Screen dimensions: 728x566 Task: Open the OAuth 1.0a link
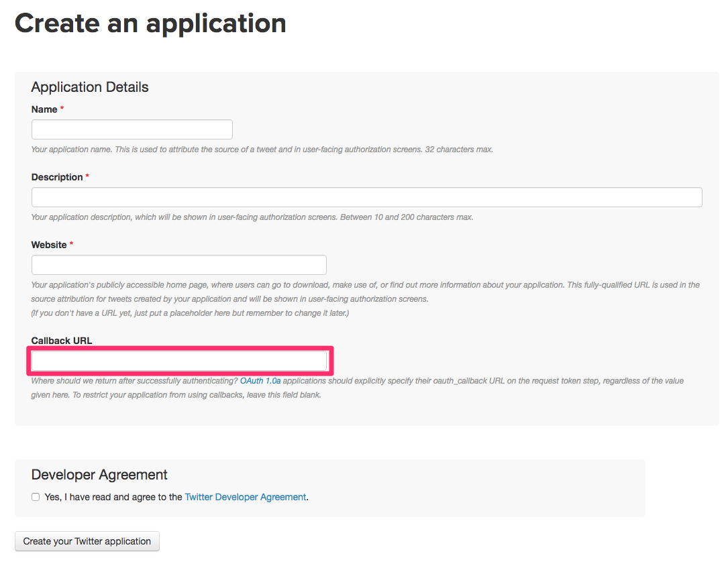click(261, 381)
